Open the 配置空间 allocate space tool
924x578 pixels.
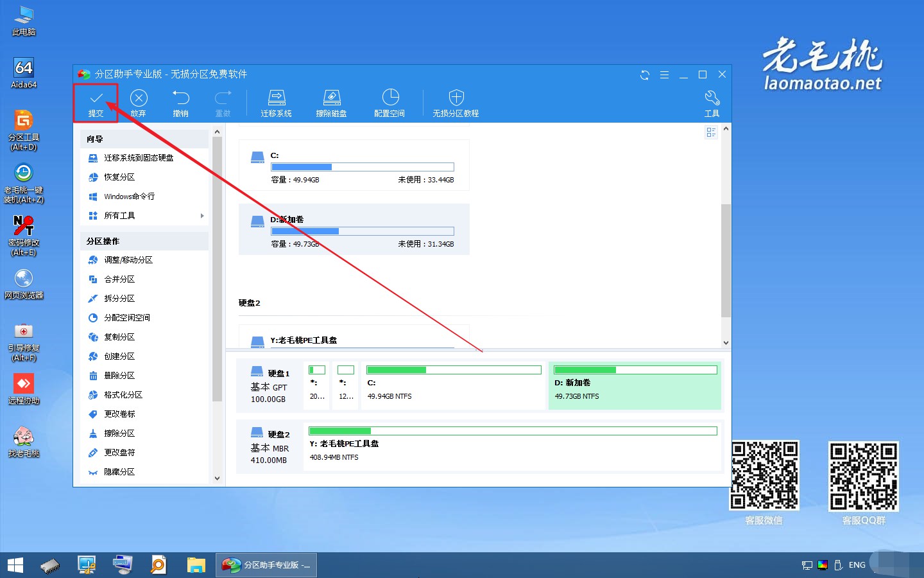pyautogui.click(x=389, y=103)
